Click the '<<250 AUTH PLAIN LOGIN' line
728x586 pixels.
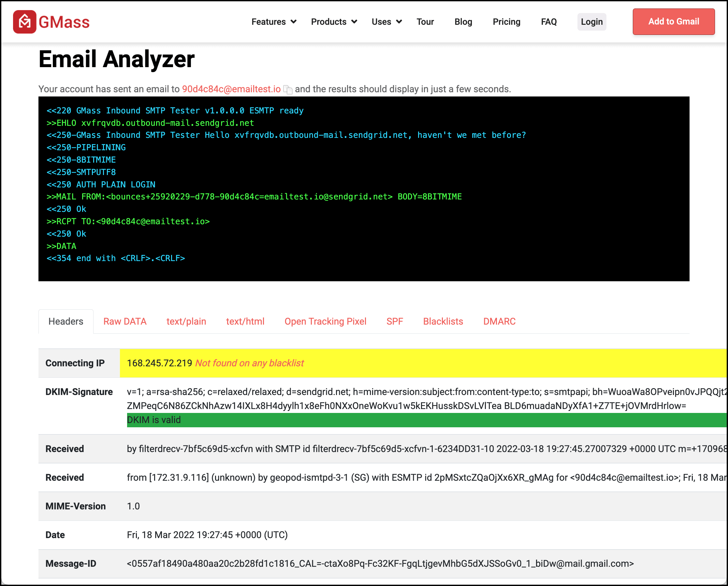(101, 184)
